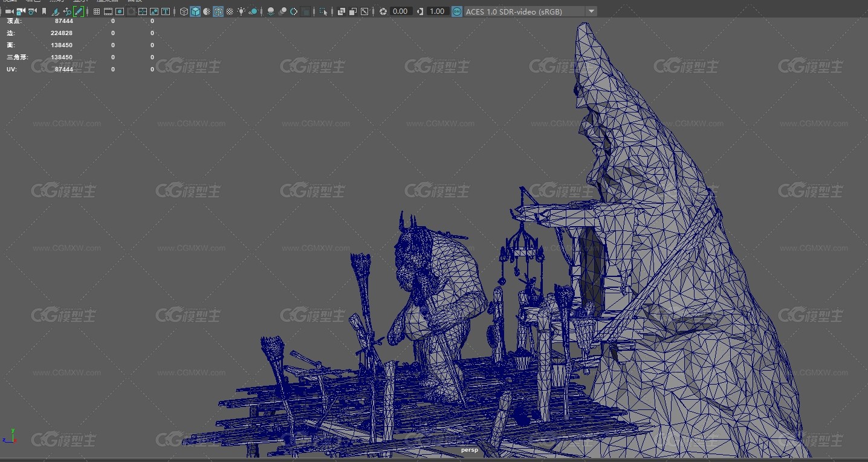Image resolution: width=868 pixels, height=462 pixels.
Task: Toggle Wireframe on Shaded cube icon
Action: tap(218, 11)
